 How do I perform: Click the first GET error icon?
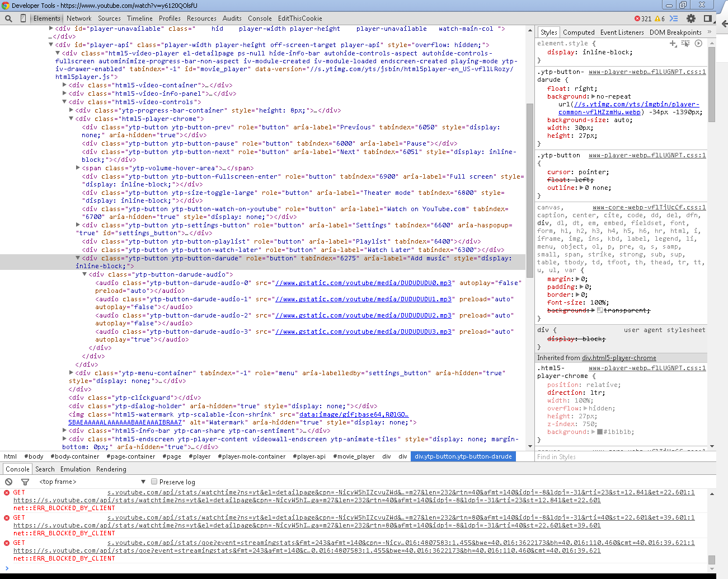pos(7,493)
